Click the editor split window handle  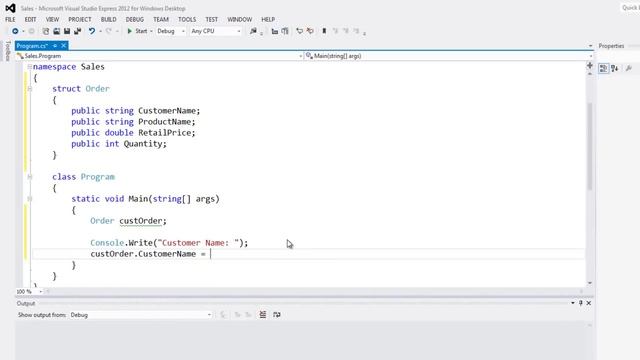click(x=590, y=65)
